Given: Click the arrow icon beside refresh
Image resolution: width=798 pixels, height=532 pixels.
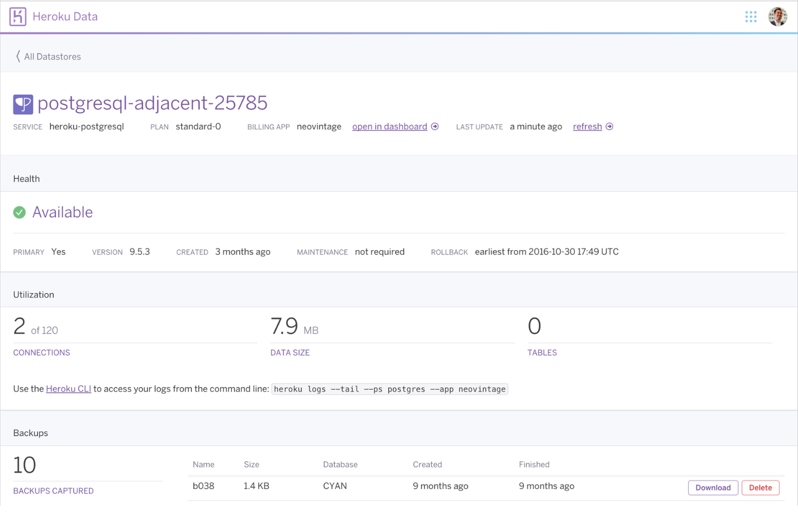Looking at the screenshot, I should click(609, 126).
